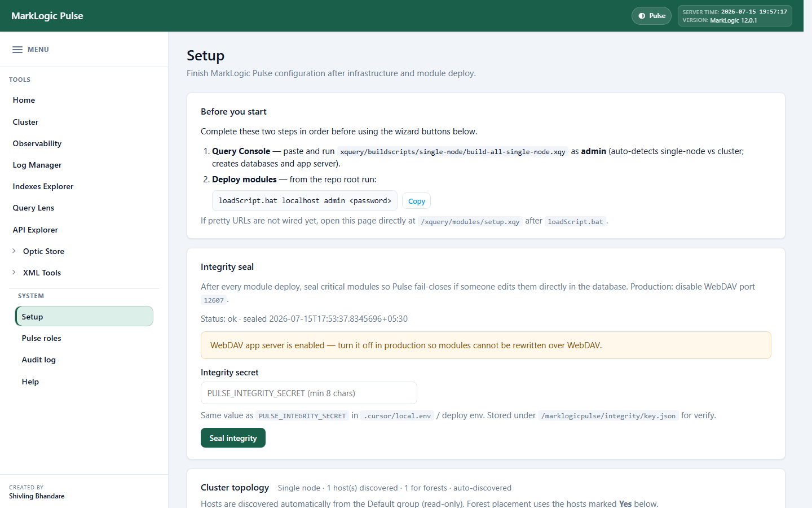This screenshot has height=508, width=812.
Task: Toggle the Pulse theme button in header
Action: coord(651,16)
